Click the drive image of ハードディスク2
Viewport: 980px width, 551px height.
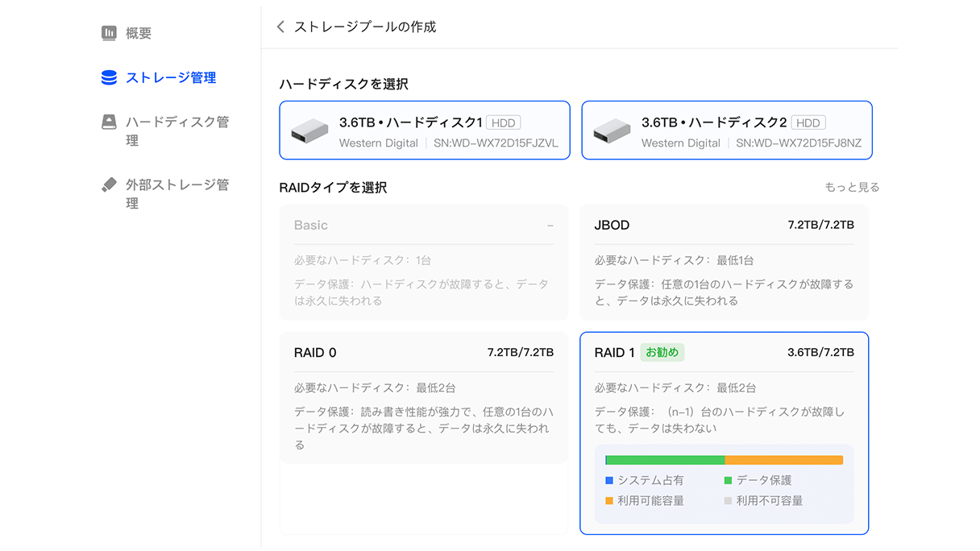pos(612,130)
